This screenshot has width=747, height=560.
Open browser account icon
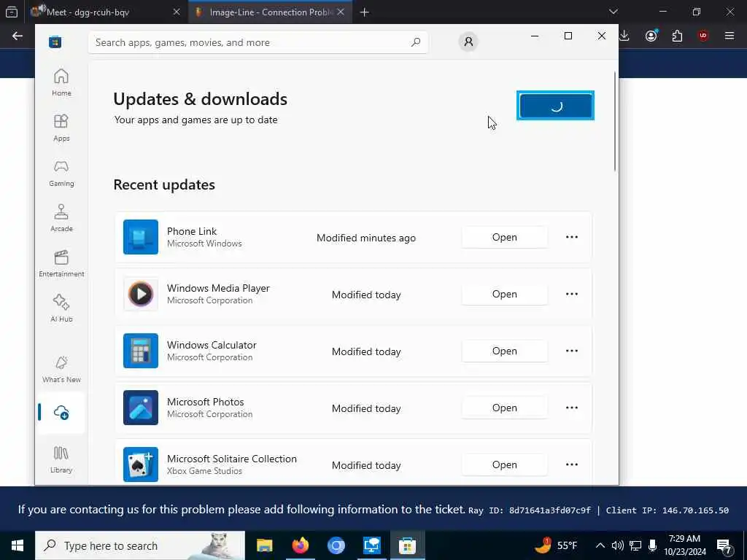point(651,36)
